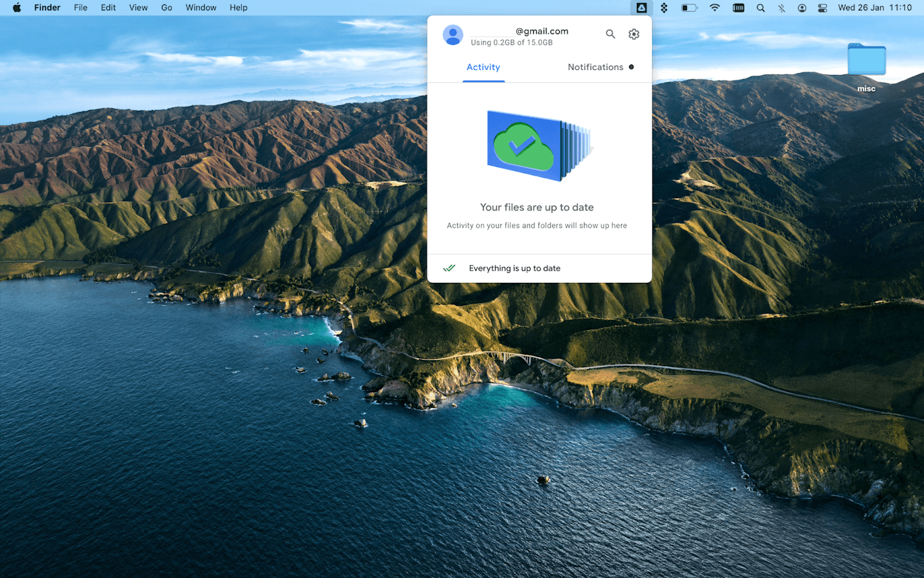
Task: Click the Using 0.2GB of 15.0GB storage text
Action: pyautogui.click(x=511, y=42)
